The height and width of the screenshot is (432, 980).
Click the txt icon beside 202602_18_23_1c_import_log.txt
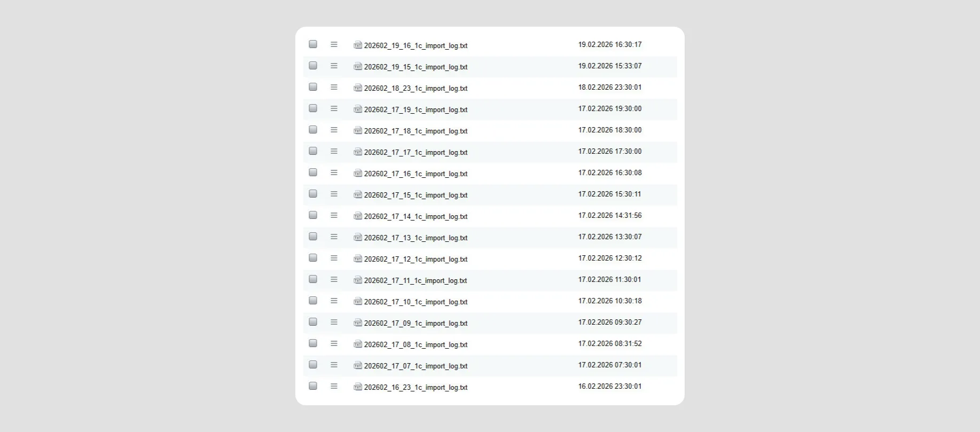coord(358,88)
